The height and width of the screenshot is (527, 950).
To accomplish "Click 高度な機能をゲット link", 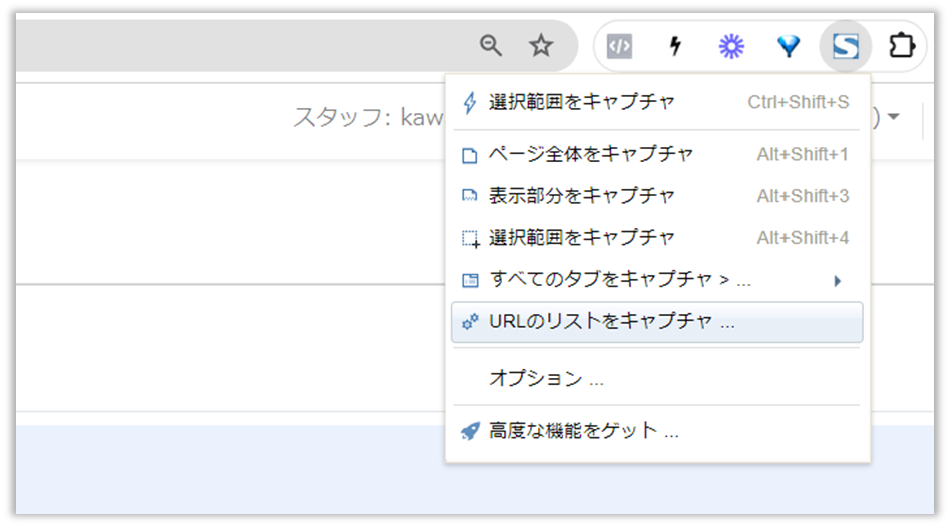I will point(584,431).
